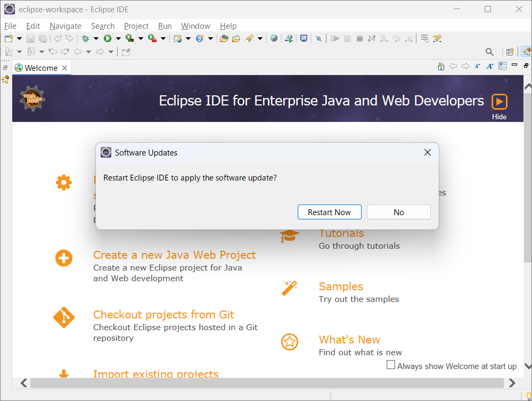Toggle the Pin Editor icon
The width and height of the screenshot is (532, 401).
(126, 52)
